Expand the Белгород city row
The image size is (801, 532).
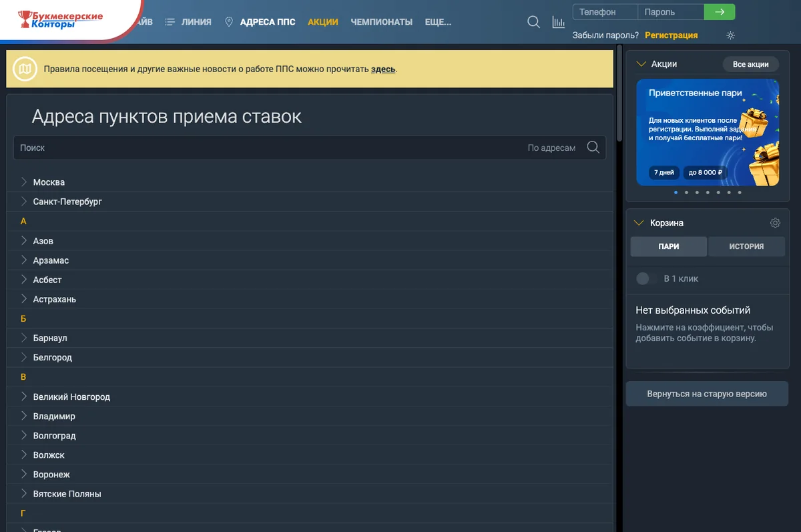click(x=310, y=358)
